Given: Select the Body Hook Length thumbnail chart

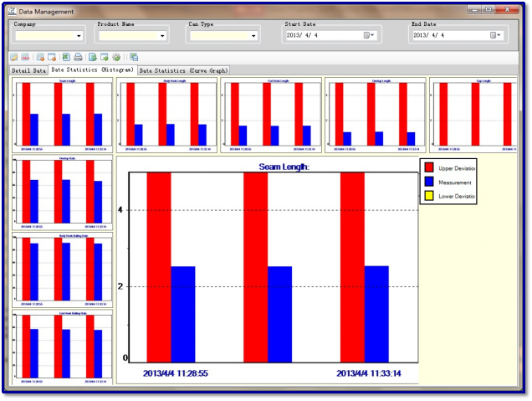Looking at the screenshot, I should 167,115.
